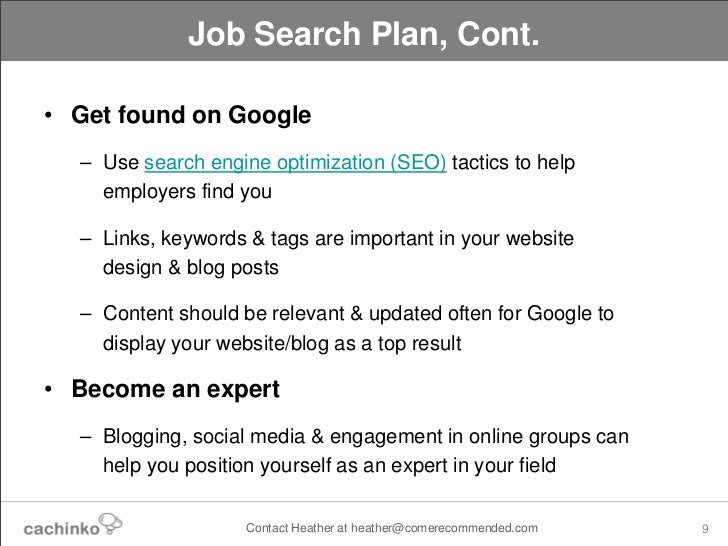Select the Links, keywords & tags bullet text

[338, 253]
